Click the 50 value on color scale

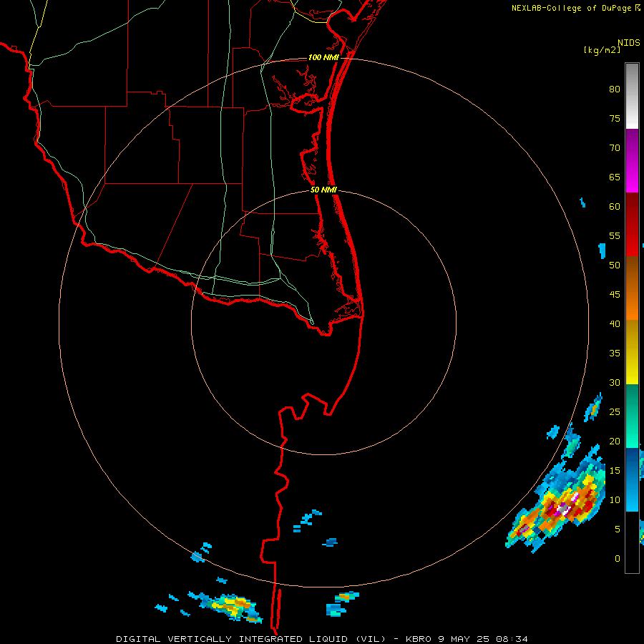click(x=615, y=265)
